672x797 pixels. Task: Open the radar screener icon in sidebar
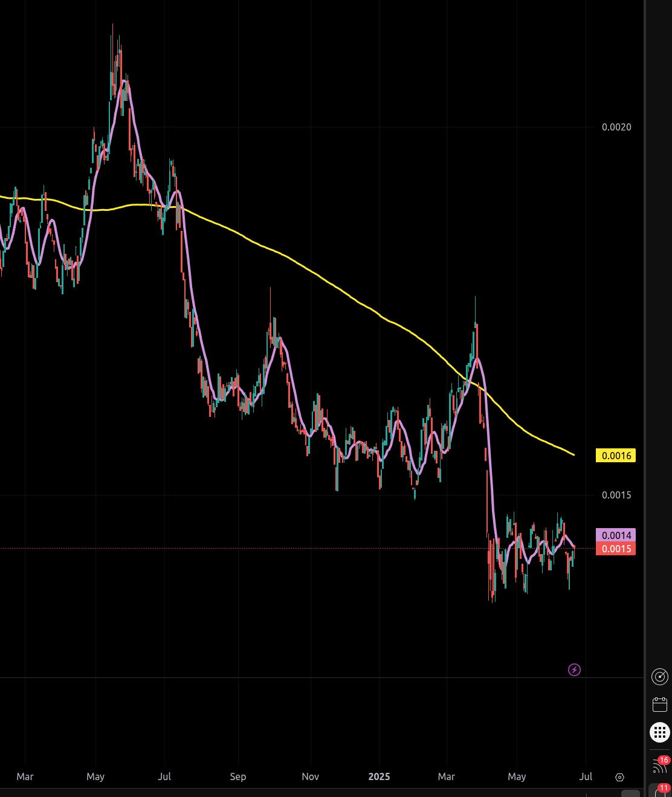660,676
